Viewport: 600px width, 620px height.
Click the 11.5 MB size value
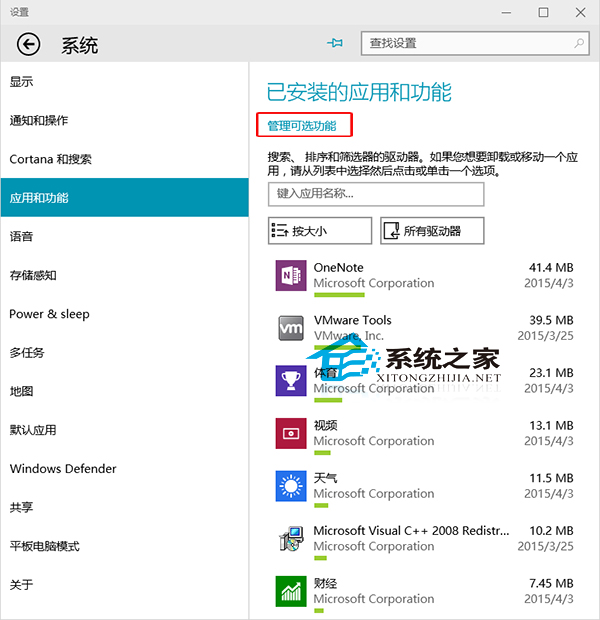[551, 478]
